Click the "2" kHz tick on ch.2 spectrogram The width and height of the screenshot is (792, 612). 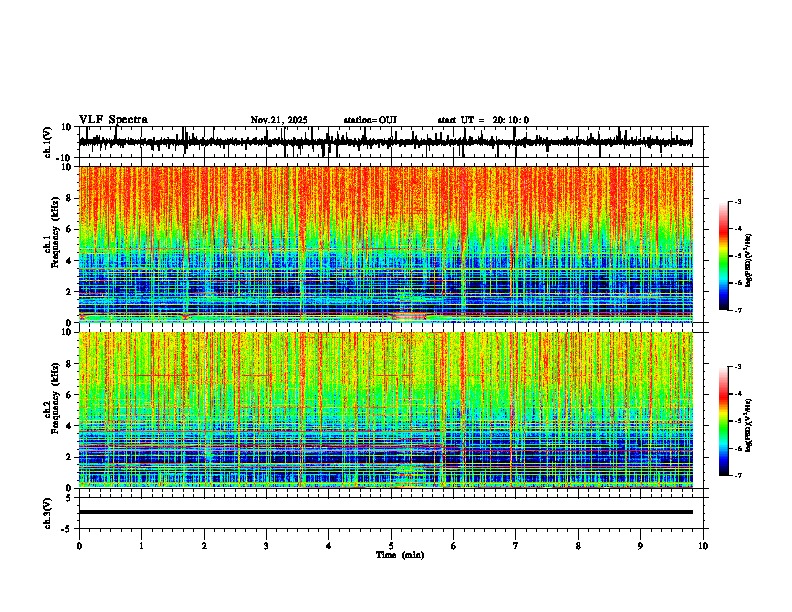[x=70, y=456]
